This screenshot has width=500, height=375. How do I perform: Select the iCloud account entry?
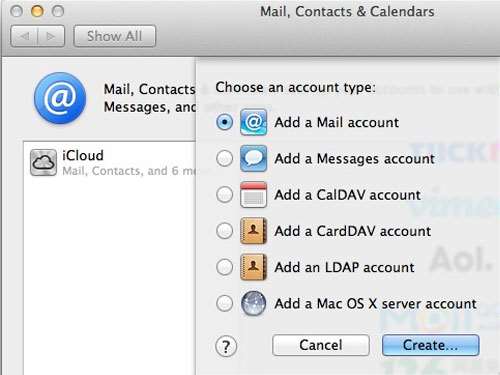[110, 162]
